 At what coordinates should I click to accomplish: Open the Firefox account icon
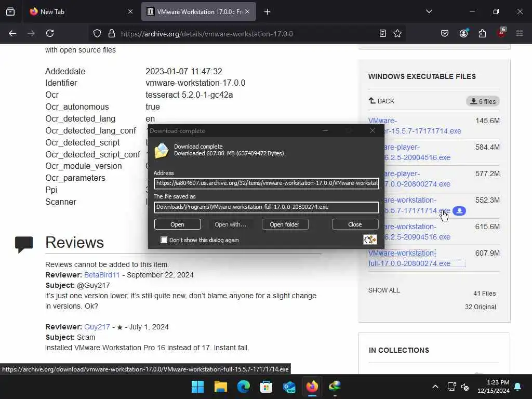tap(464, 33)
